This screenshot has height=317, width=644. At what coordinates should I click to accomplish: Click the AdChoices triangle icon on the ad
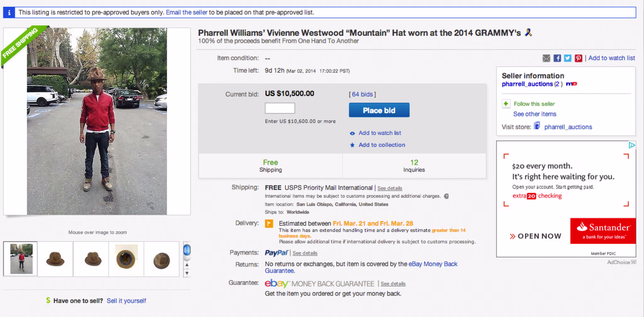point(632,145)
